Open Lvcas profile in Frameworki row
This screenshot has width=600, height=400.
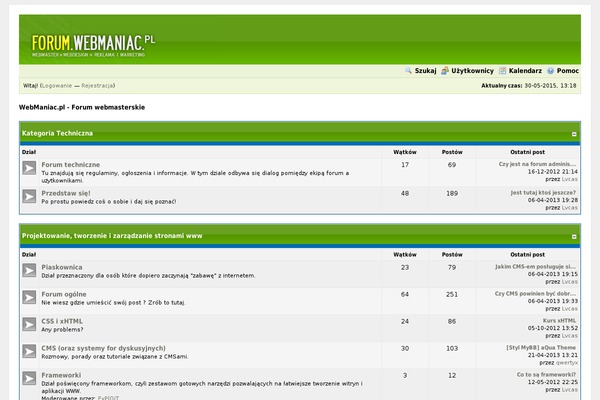570,390
